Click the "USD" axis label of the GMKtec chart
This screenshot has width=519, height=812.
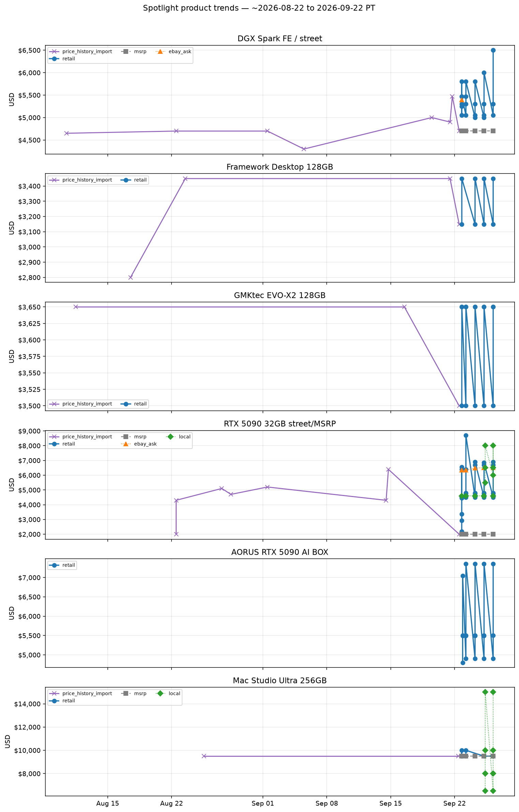click(x=12, y=356)
